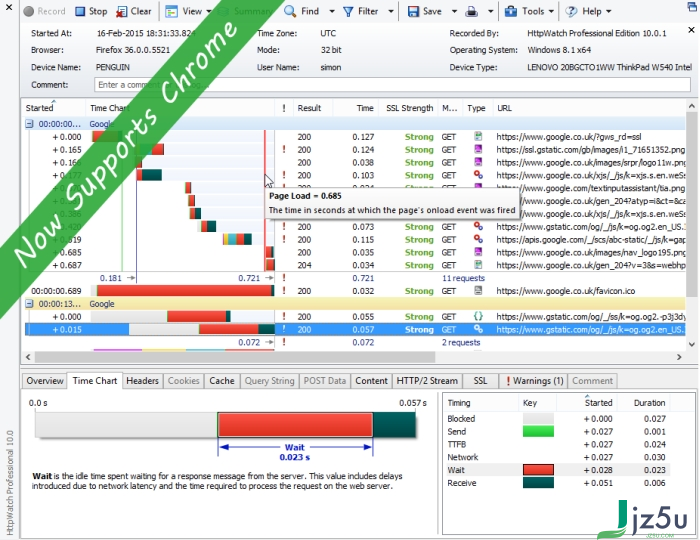Click the script icon of 0.103 time row
The width and height of the screenshot is (700, 540).
point(478,175)
